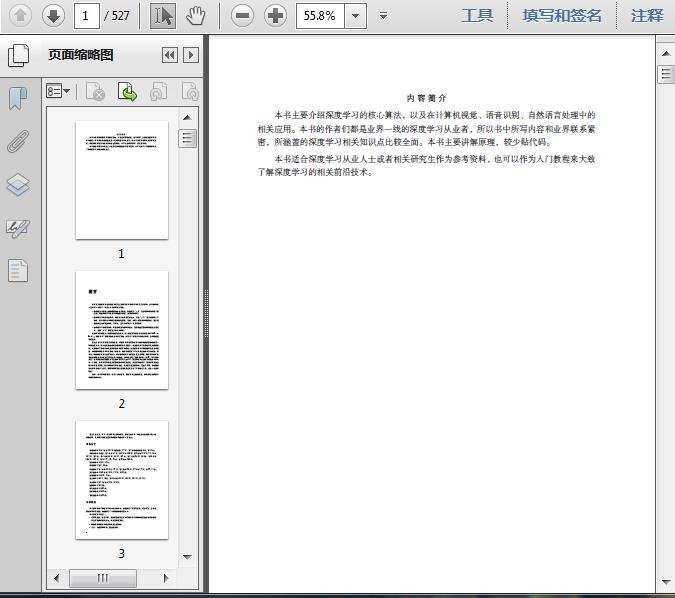675x598 pixels.
Task: Click the / 527 total pages text
Action: click(x=117, y=16)
